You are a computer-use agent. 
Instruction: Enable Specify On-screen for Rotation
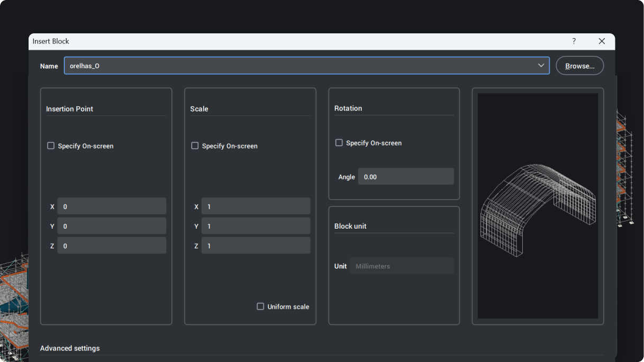[x=339, y=142]
